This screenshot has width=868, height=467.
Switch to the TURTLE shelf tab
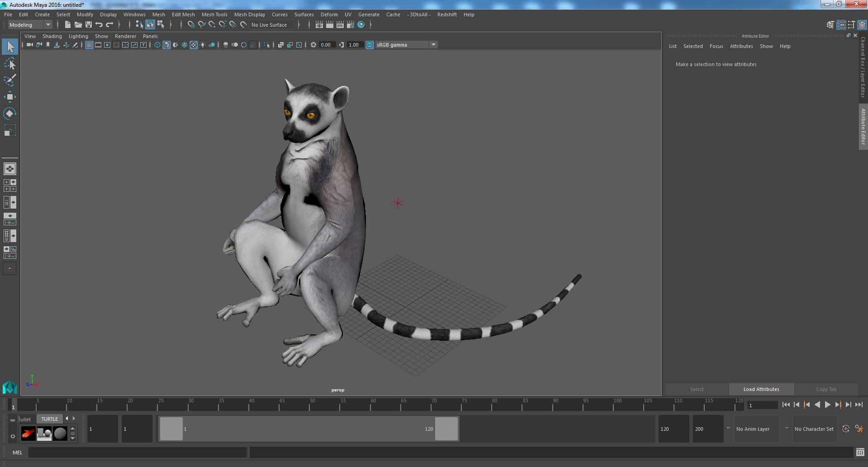(x=50, y=419)
